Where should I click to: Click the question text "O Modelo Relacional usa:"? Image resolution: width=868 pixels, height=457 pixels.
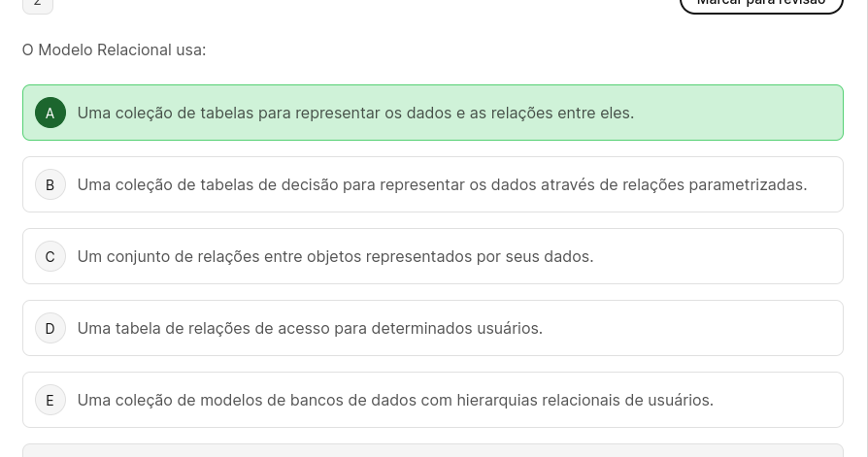pyautogui.click(x=115, y=49)
